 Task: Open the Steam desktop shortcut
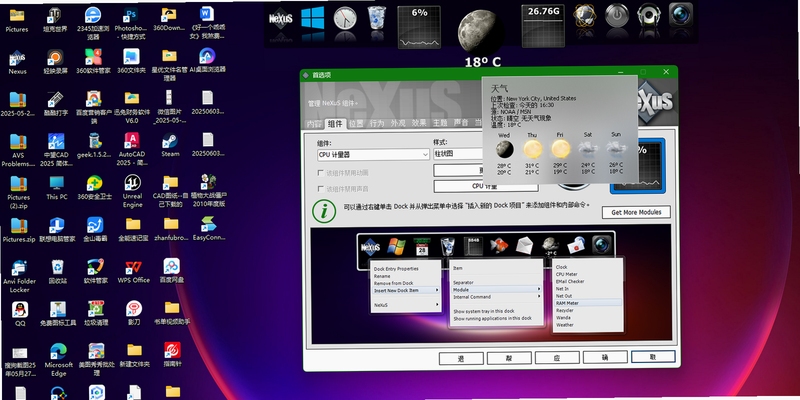click(170, 145)
